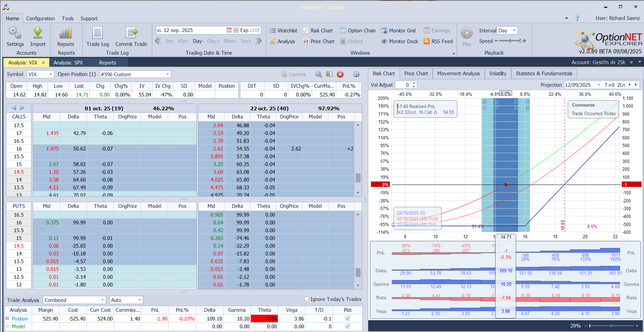Switch to the Tools ribbon tab

pos(68,18)
